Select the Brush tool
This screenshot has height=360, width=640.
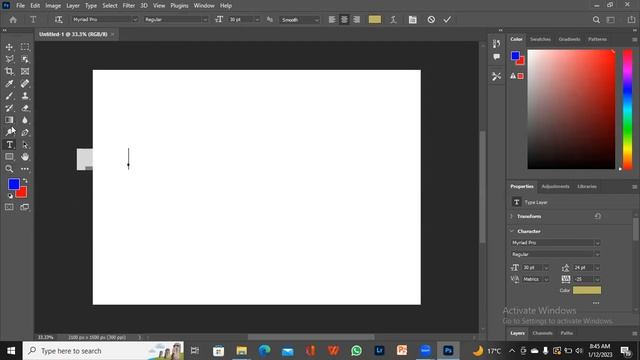click(x=9, y=96)
